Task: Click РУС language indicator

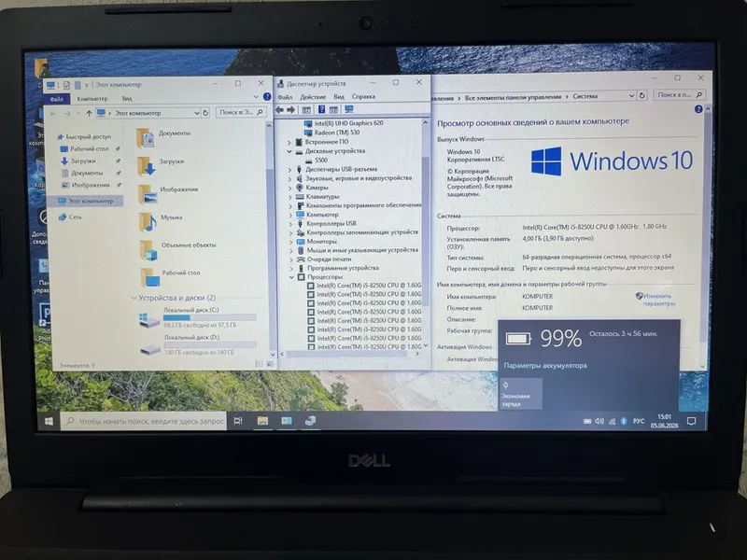Action: pyautogui.click(x=639, y=422)
